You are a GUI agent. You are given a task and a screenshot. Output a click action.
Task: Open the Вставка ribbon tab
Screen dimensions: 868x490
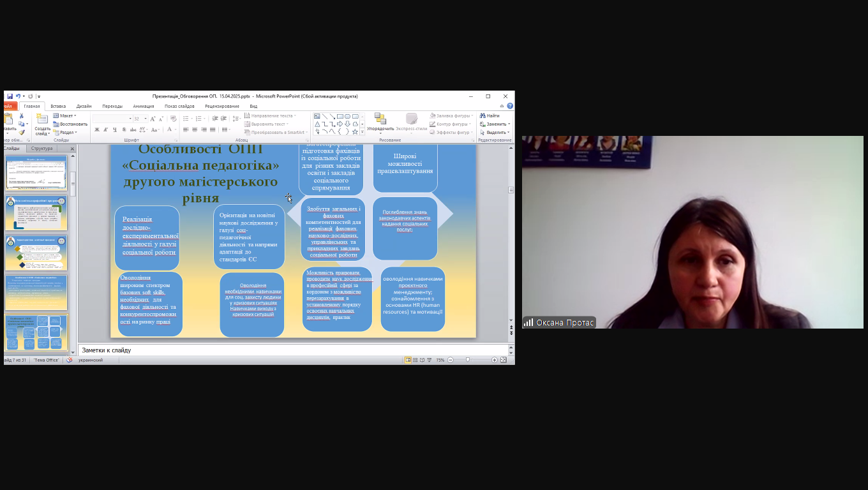[58, 106]
